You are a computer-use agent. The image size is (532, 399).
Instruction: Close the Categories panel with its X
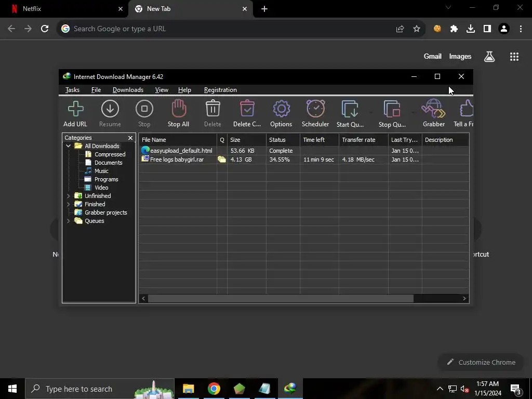130,138
